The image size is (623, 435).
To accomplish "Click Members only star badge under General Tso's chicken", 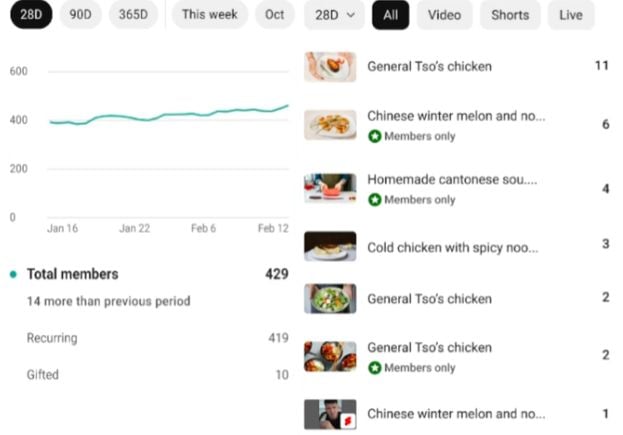I will [x=374, y=368].
